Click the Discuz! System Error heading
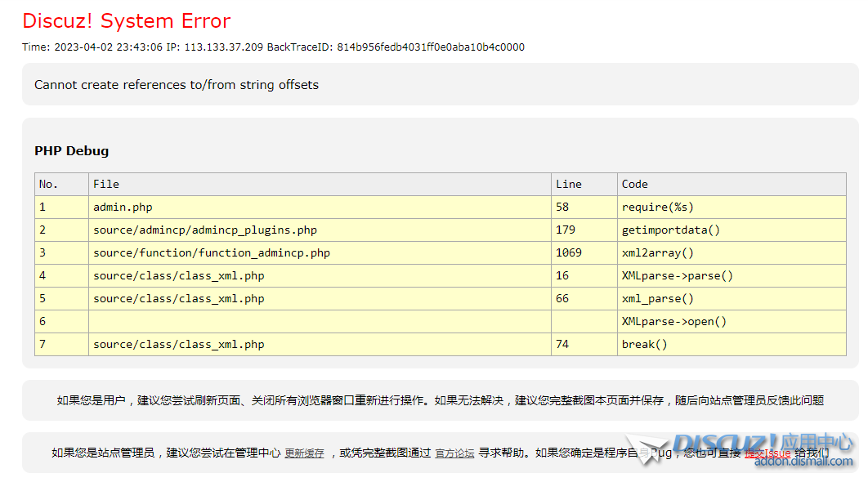This screenshot has width=868, height=482. [x=126, y=21]
